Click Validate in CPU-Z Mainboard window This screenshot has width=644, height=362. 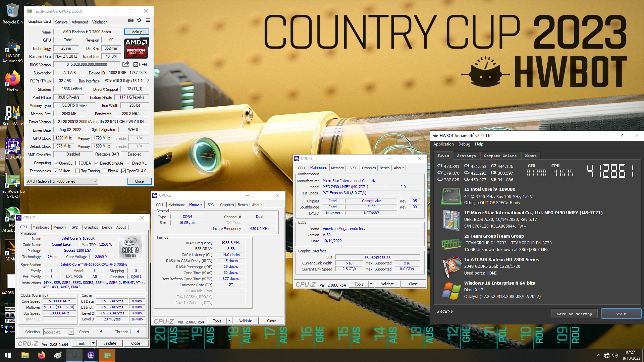coord(387,284)
